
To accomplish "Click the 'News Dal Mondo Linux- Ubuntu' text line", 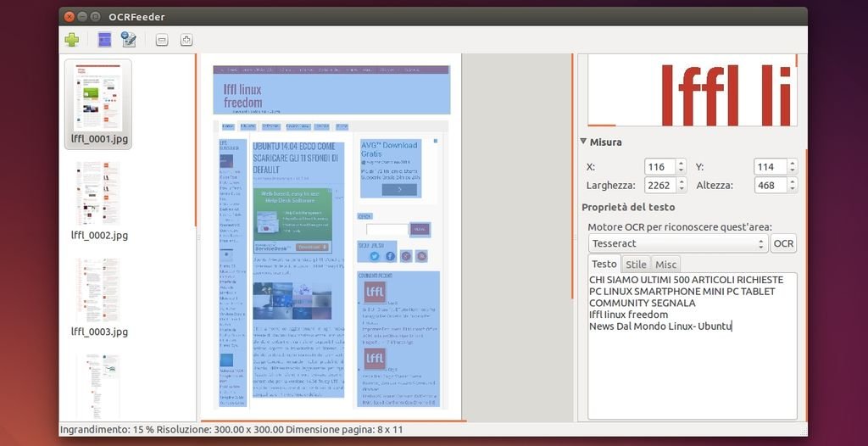I will tap(660, 326).
